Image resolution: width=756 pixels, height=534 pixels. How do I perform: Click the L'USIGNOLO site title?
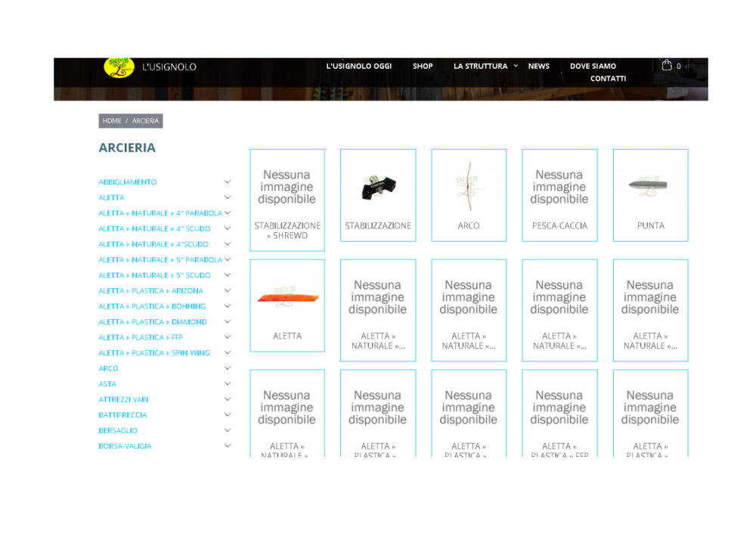[x=169, y=67]
